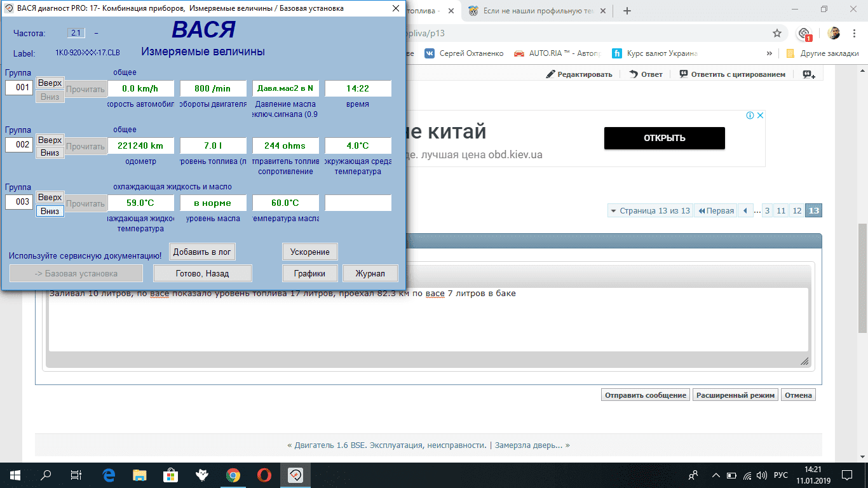Click the Ускорение button
Viewport: 868px width, 488px height.
click(x=310, y=252)
